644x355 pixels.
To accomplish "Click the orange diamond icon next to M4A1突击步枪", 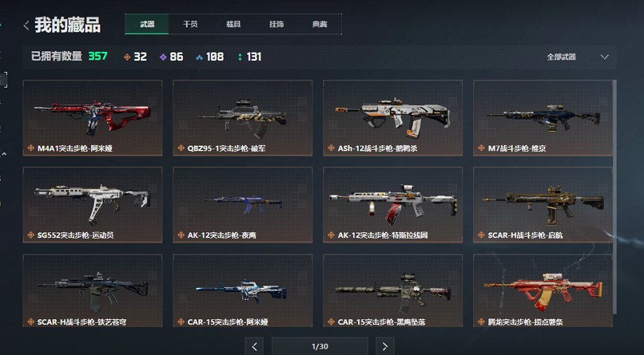I will (x=31, y=148).
